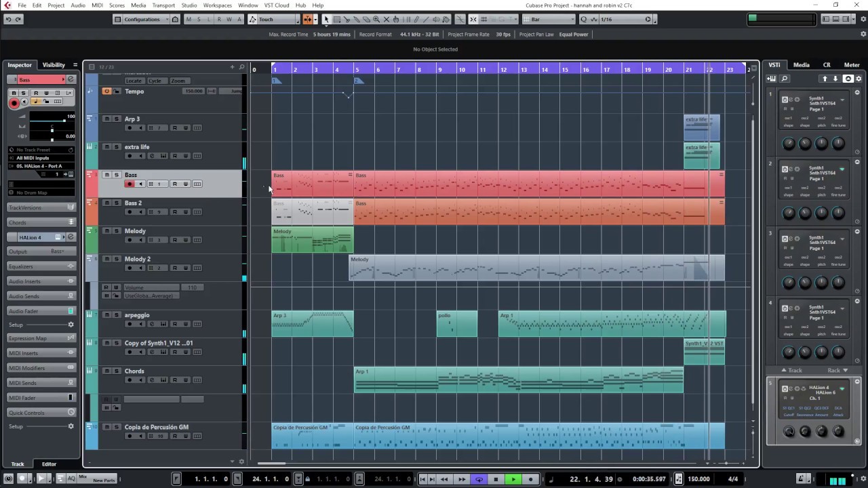Open the VST Cloud menu
The height and width of the screenshot is (488, 868).
pos(277,5)
